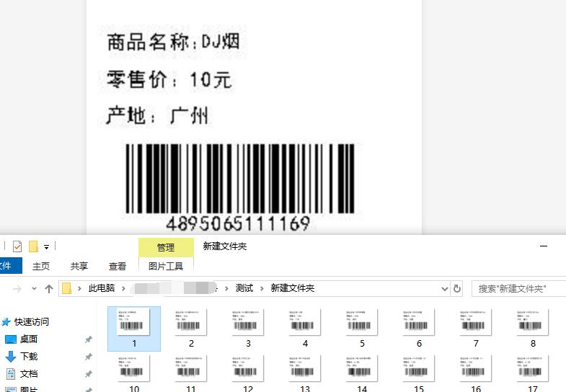Open 文档 in navigation pane
The image size is (566, 392).
pos(29,373)
